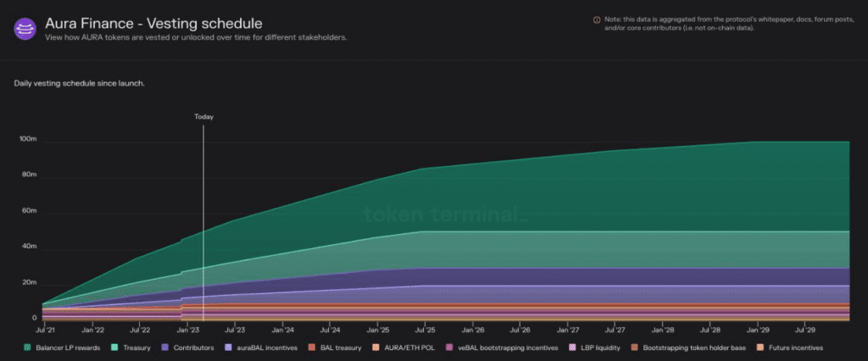Click the Balancer LP rewards legend swatch
This screenshot has height=361, width=868.
(x=27, y=347)
